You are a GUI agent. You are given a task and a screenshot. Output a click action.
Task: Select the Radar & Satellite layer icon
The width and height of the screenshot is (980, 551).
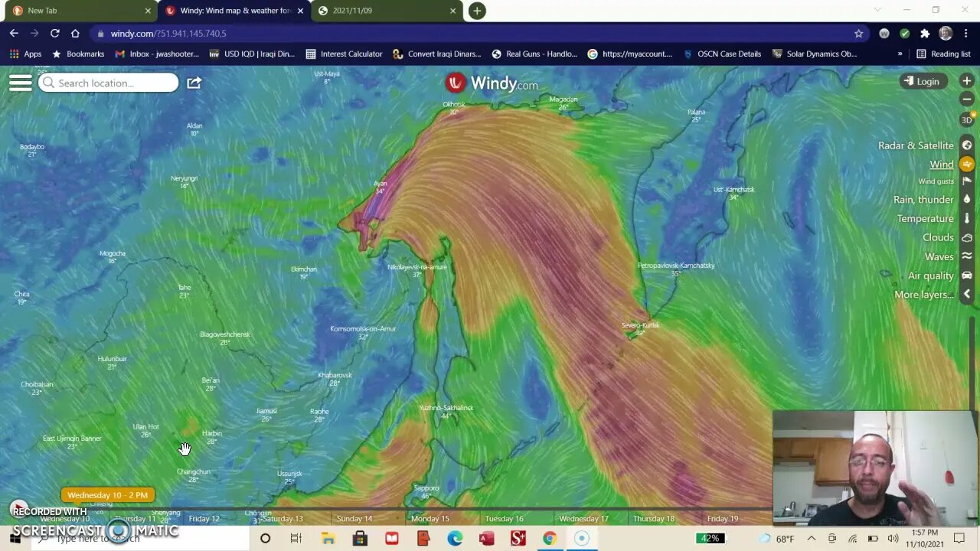click(967, 145)
